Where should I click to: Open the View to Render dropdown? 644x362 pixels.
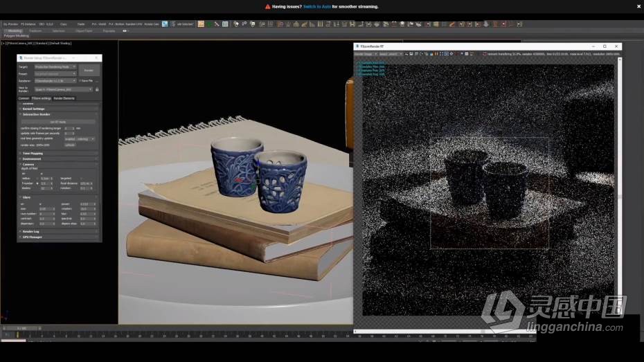[63, 89]
